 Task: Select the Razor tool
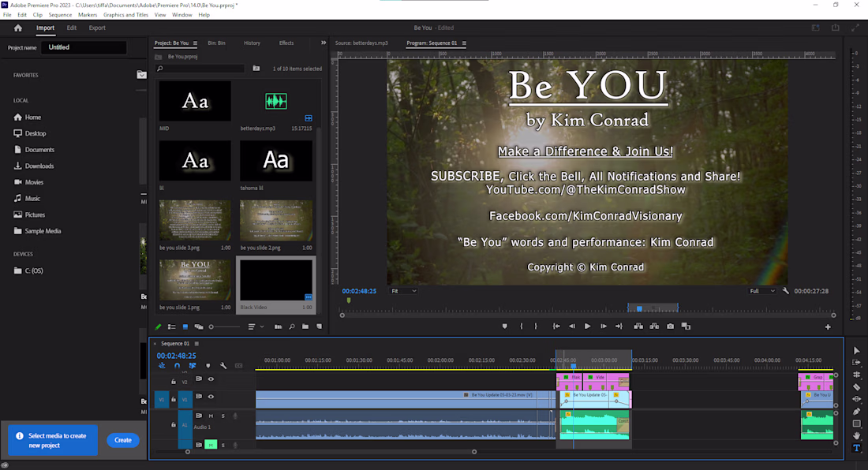coord(856,387)
